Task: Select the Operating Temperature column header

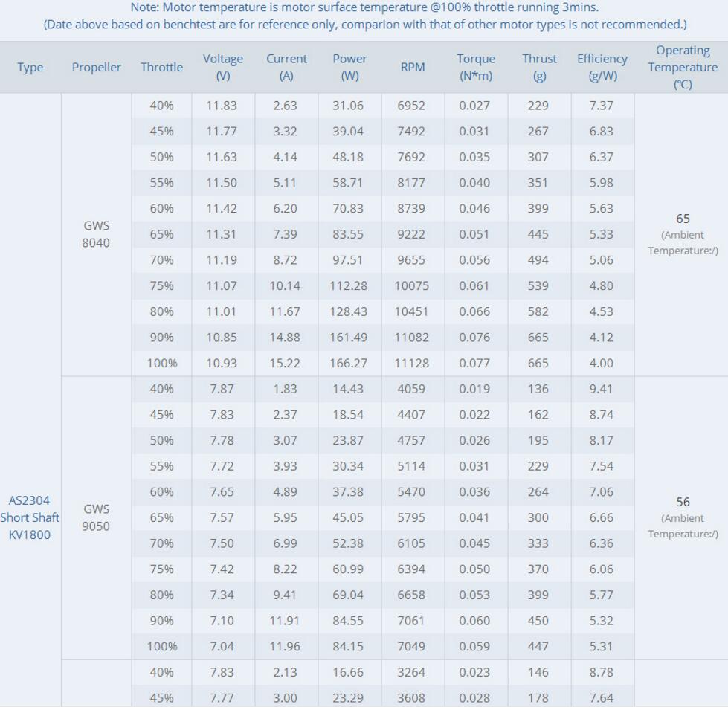Action: click(x=682, y=67)
